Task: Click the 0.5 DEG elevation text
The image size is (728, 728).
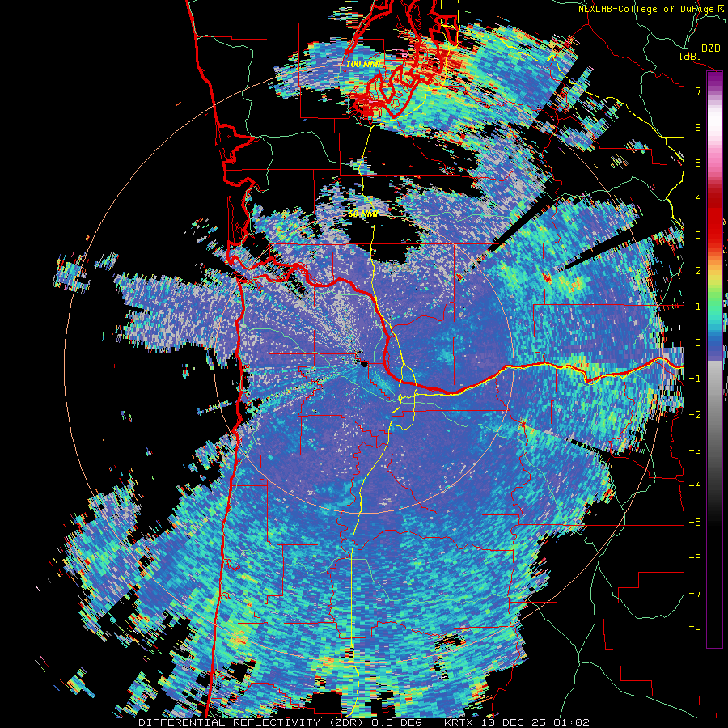Action: click(397, 722)
